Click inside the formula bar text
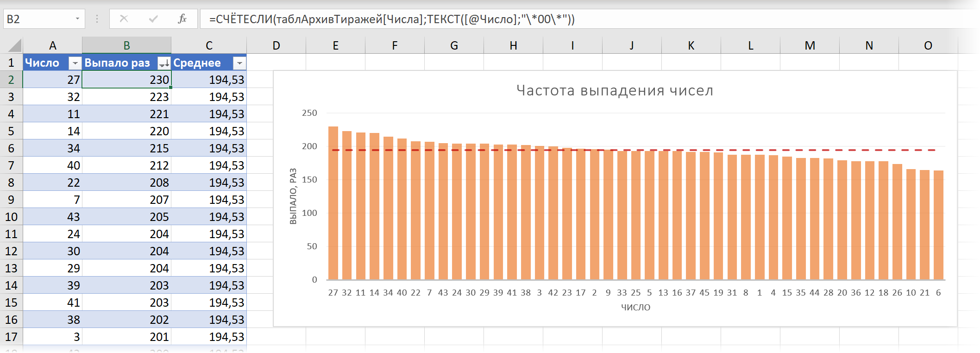This screenshot has width=980, height=353. click(392, 19)
